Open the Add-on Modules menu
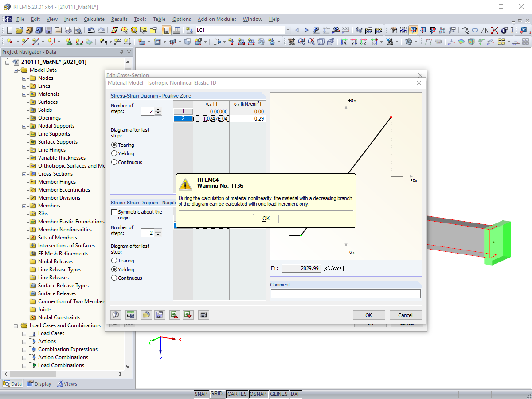Image resolution: width=532 pixels, height=399 pixels. pos(217,19)
